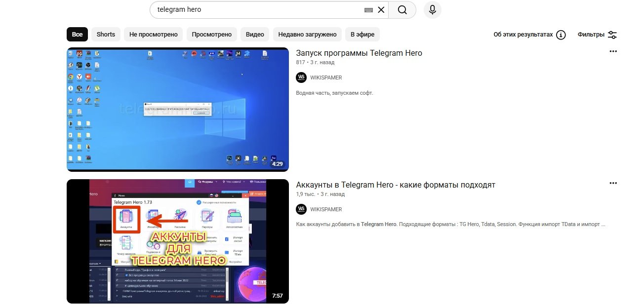
Task: Select the Не просмотрено filter chip
Action: [154, 35]
